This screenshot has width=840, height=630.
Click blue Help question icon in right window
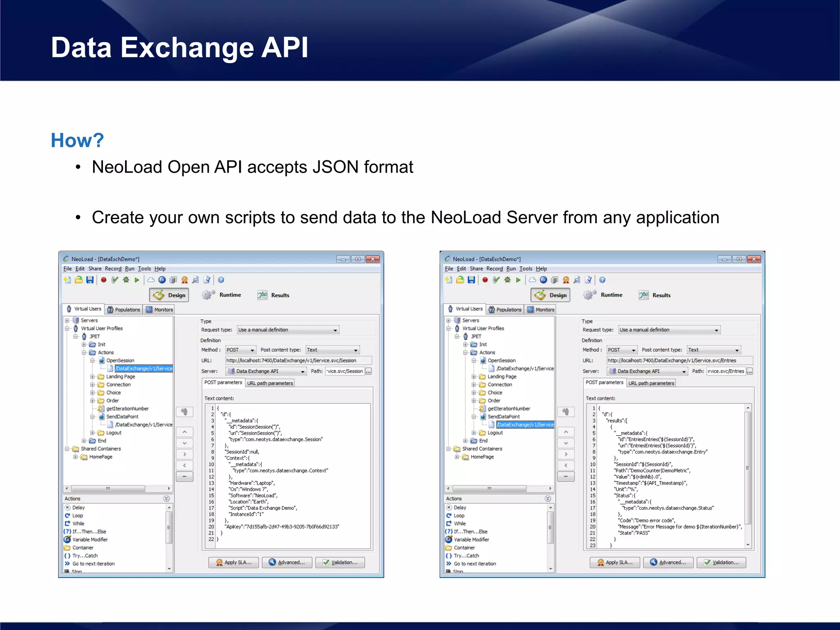point(603,280)
